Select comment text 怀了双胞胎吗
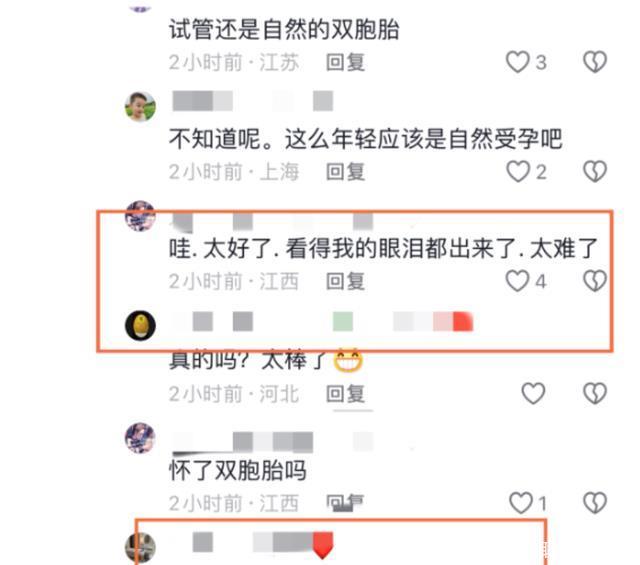 pos(238,470)
